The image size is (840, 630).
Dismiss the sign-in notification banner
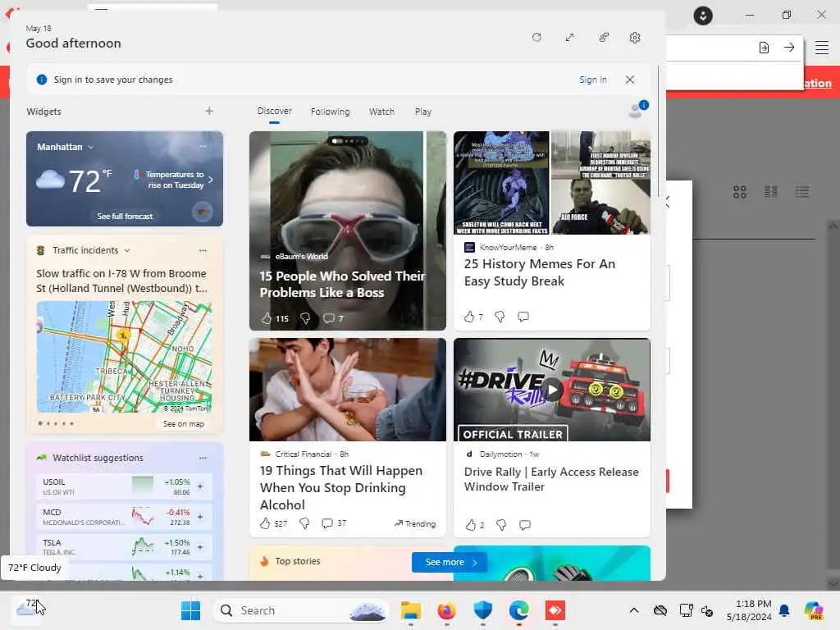tap(629, 80)
